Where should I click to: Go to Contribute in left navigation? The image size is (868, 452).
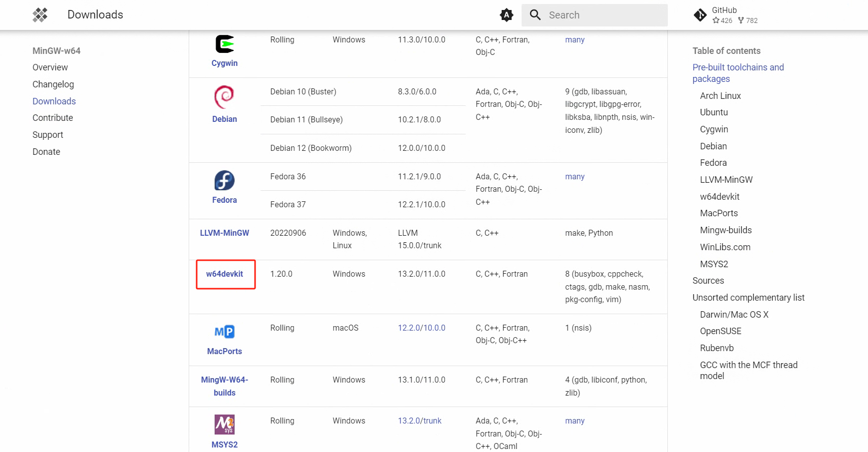point(52,118)
